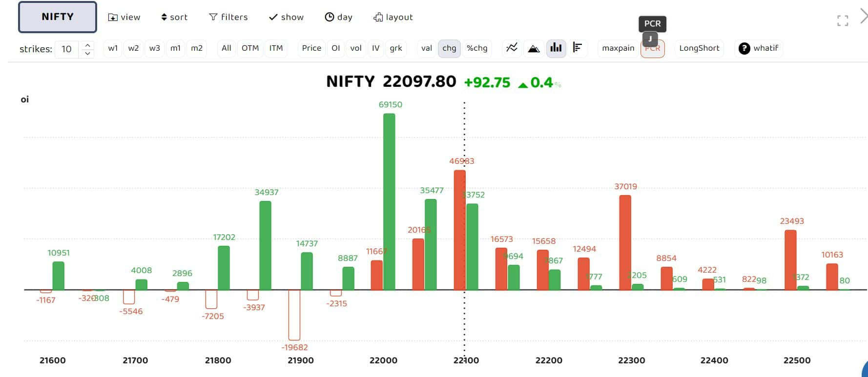
Task: Open the sort menu
Action: [x=174, y=17]
